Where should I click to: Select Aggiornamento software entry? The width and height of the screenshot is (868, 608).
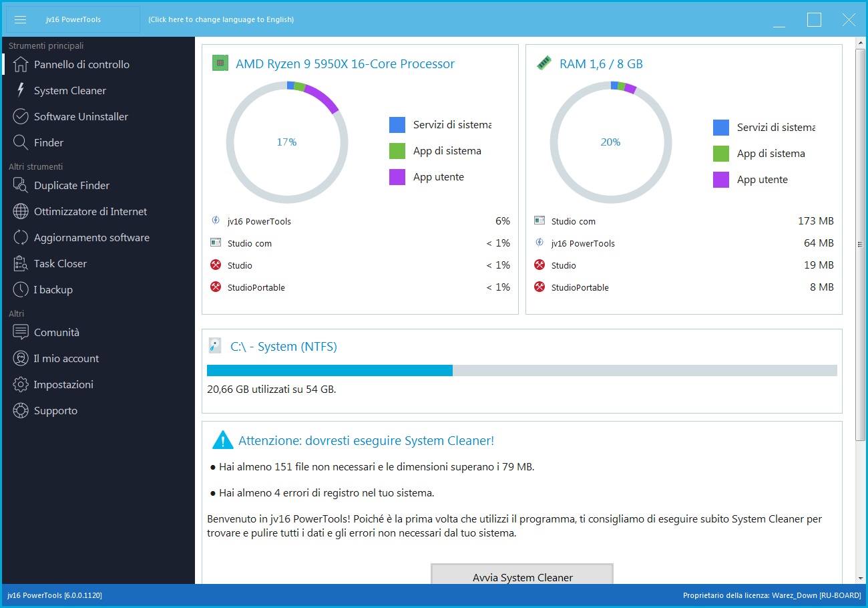coord(98,237)
